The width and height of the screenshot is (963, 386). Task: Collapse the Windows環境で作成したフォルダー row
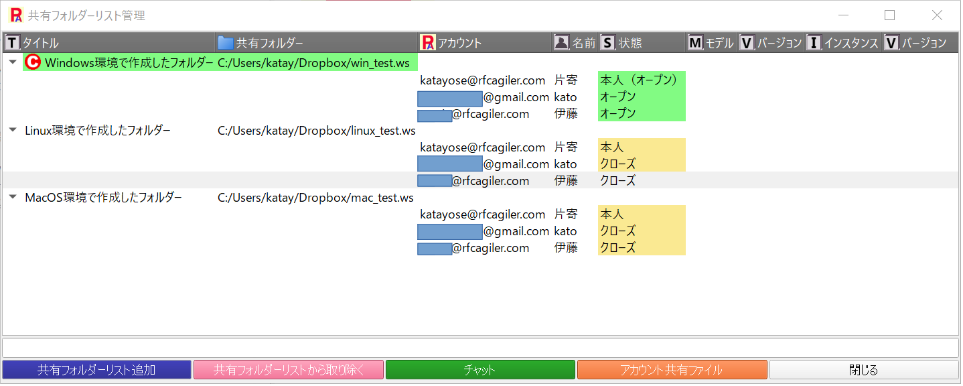(x=13, y=63)
